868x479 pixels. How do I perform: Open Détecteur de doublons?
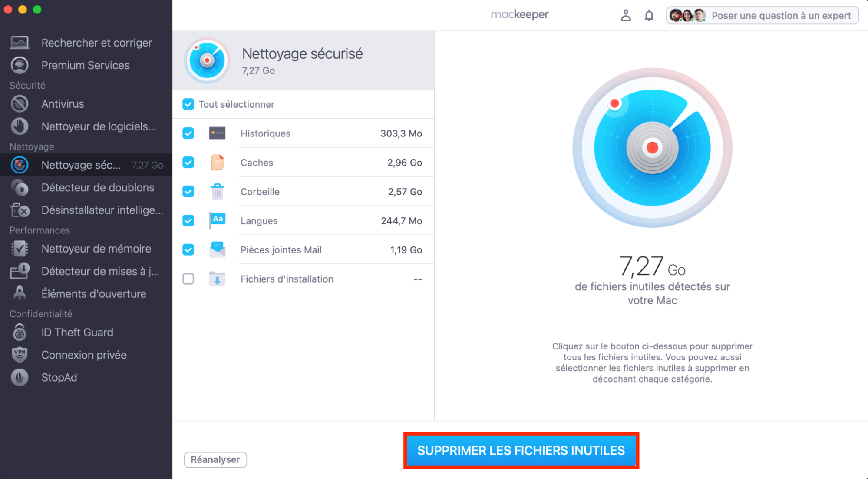pyautogui.click(x=86, y=188)
